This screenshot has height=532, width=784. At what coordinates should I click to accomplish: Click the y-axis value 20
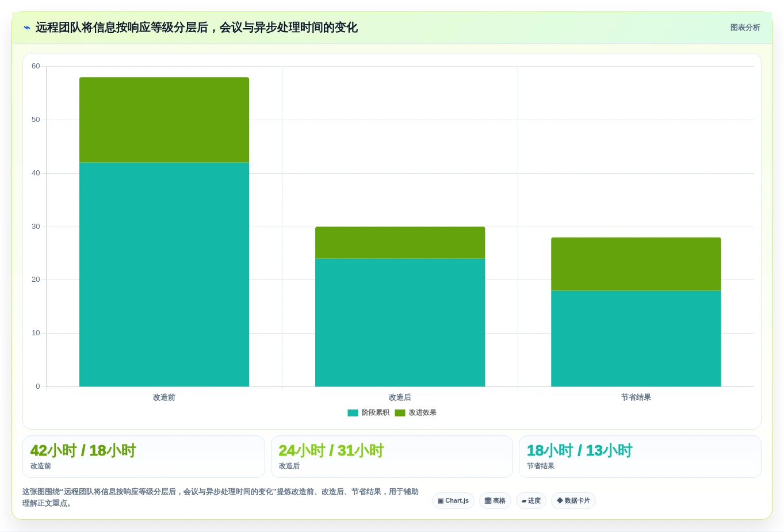point(36,280)
